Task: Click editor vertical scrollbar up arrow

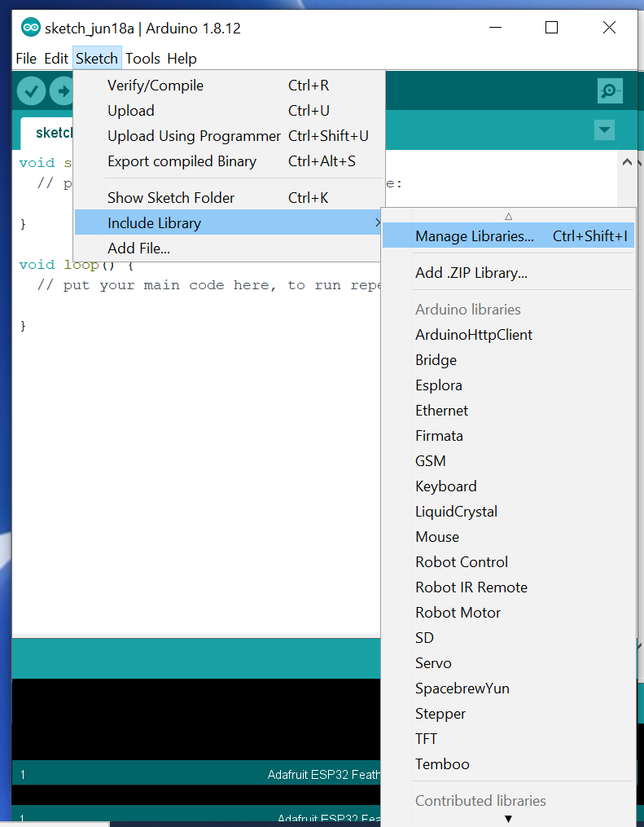Action: click(x=627, y=162)
